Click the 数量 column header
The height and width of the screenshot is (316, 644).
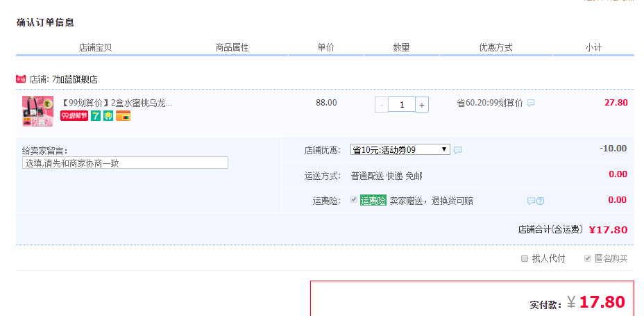point(401,48)
